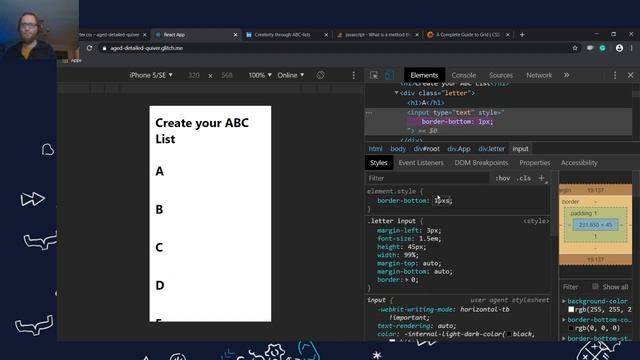Click the viewport height field 568
Image resolution: width=640 pixels, height=360 pixels.
(227, 75)
